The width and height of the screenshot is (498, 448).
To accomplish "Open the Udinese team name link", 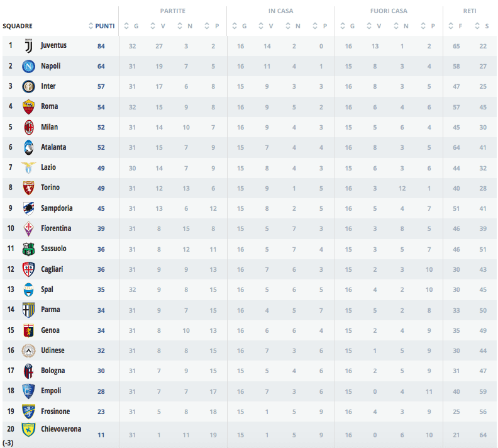I will (53, 350).
